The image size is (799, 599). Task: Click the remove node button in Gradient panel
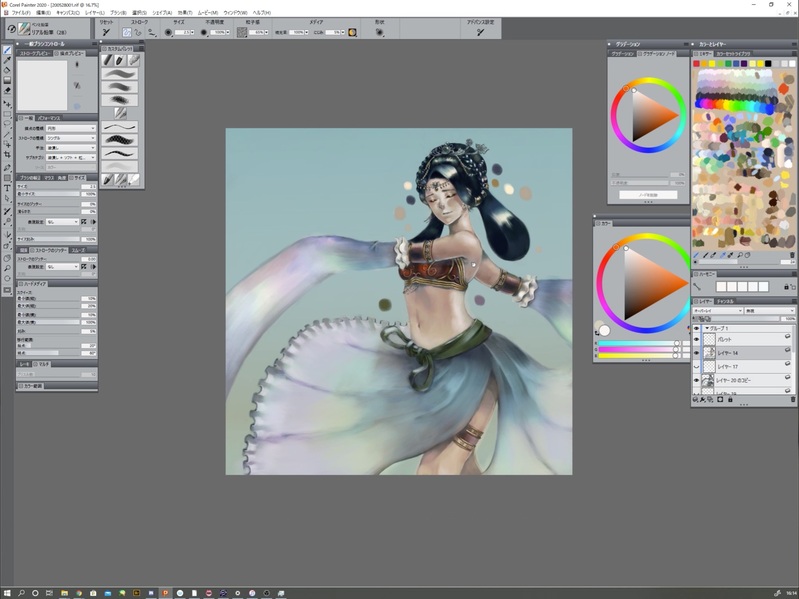coord(648,195)
